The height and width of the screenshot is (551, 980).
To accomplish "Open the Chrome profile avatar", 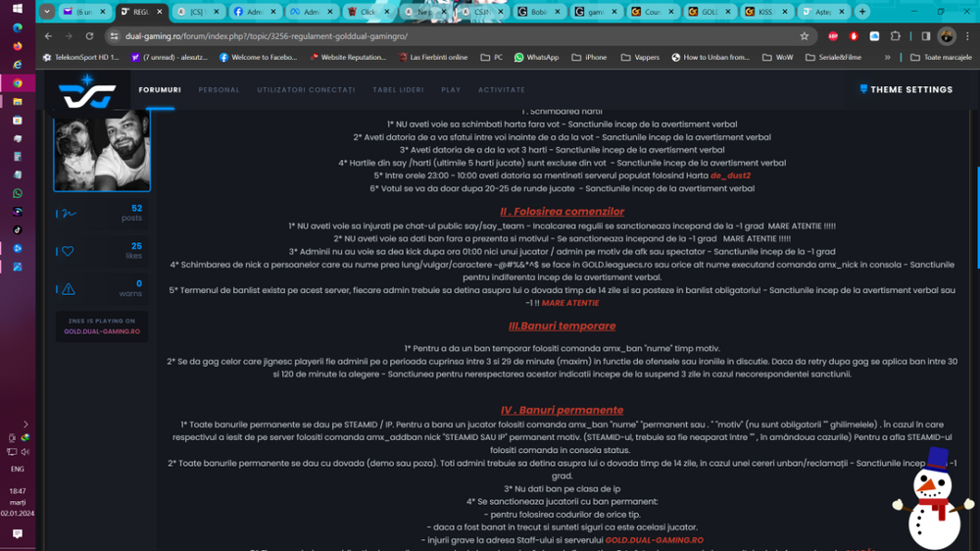I will [947, 36].
